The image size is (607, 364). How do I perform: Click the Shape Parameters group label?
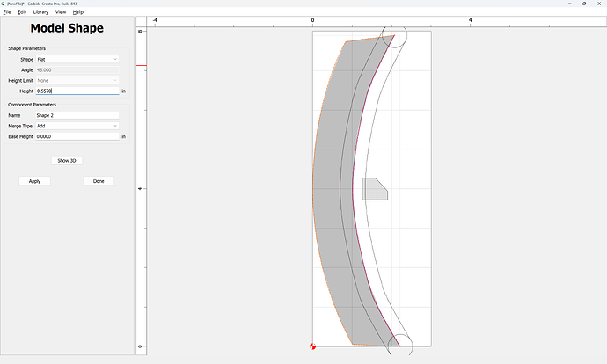[26, 48]
